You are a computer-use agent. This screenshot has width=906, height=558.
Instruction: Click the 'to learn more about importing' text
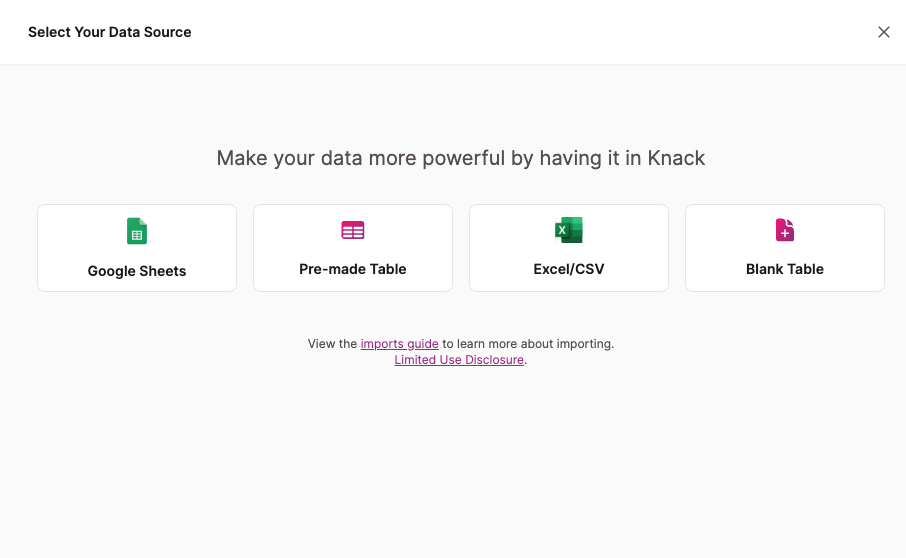point(528,344)
